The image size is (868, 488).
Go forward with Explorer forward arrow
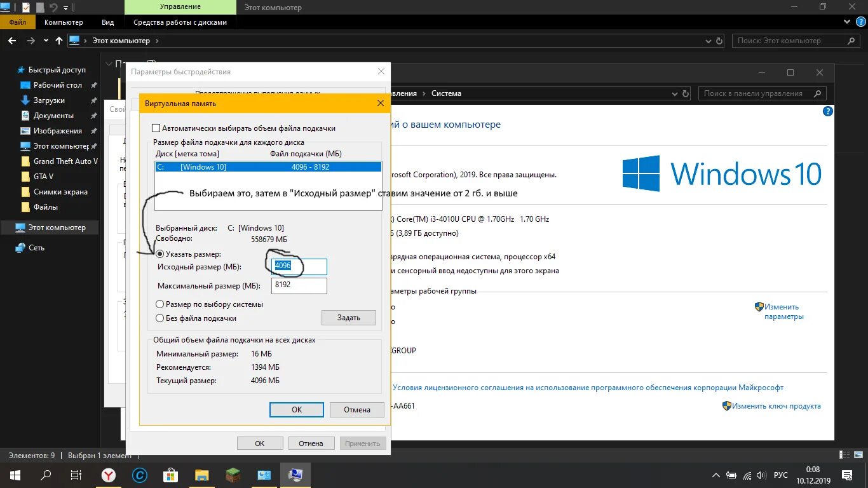31,41
